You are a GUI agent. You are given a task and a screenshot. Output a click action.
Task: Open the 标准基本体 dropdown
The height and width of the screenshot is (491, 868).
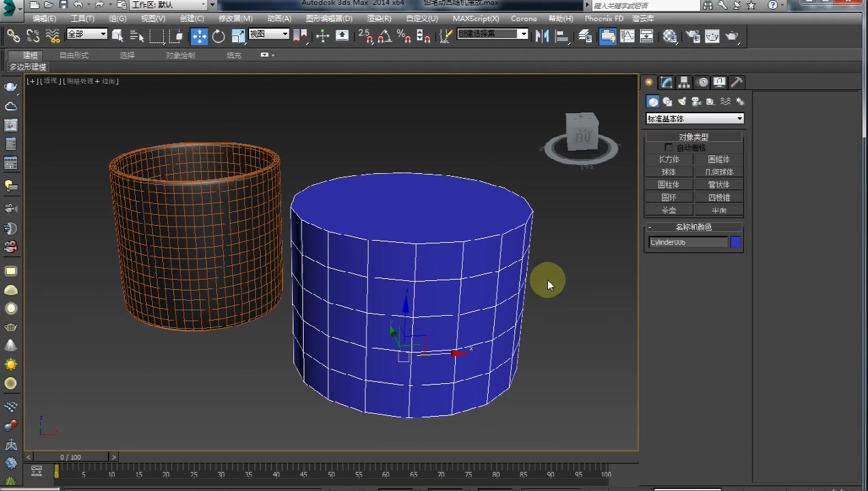tap(694, 119)
